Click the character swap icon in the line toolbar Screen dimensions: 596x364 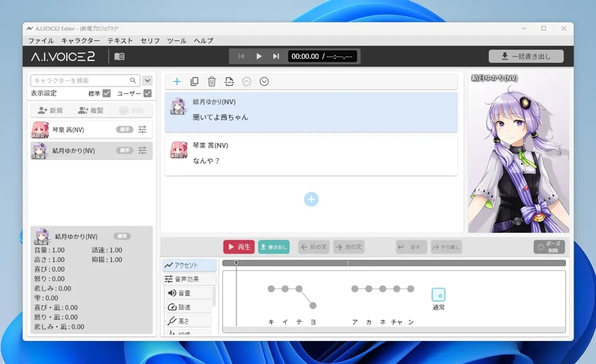(229, 81)
